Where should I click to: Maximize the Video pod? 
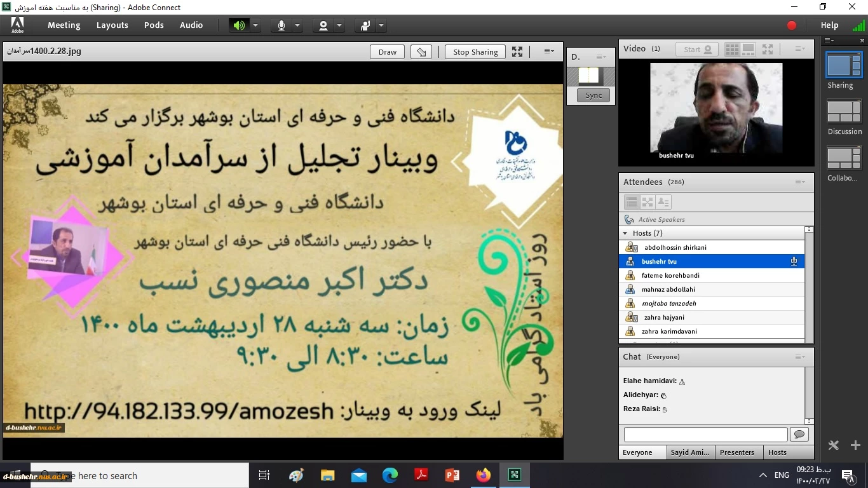[768, 49]
